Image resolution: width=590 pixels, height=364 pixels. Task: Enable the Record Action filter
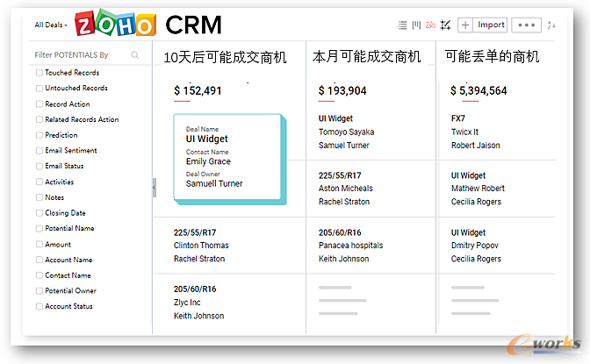[x=40, y=103]
